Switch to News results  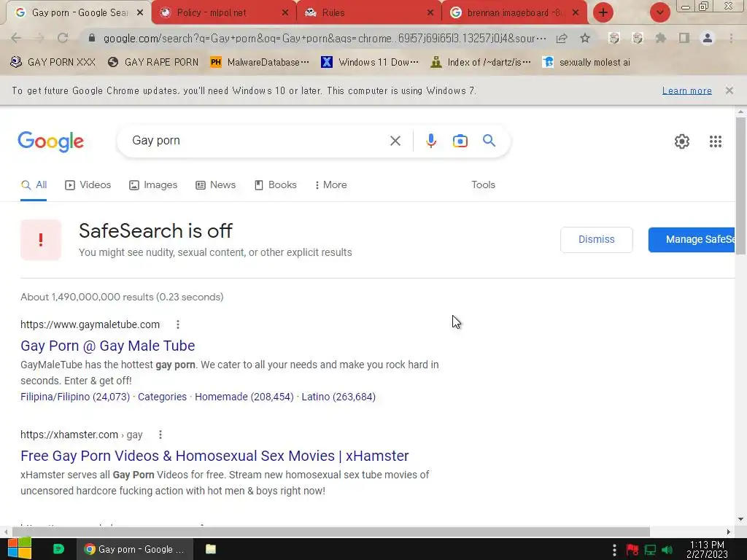click(x=215, y=184)
